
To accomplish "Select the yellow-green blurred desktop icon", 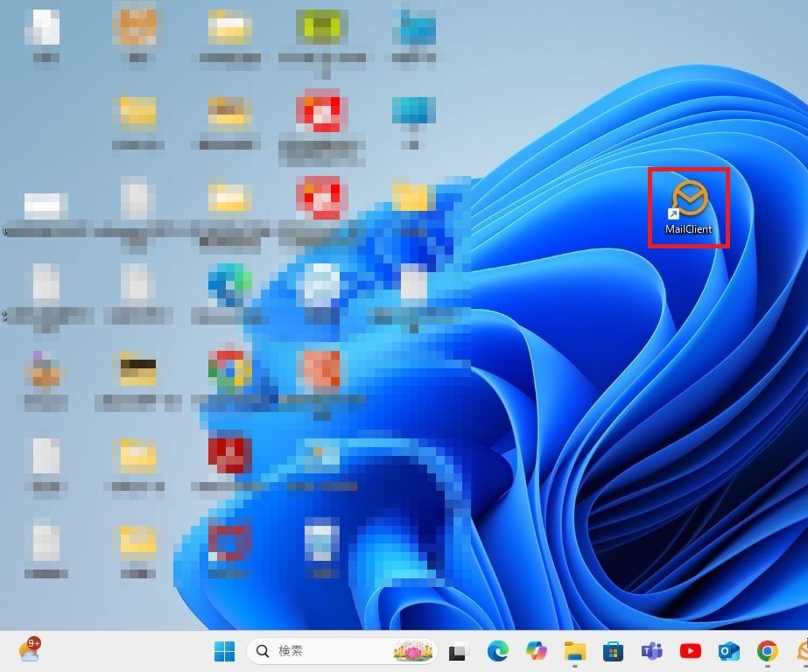I will point(321,28).
